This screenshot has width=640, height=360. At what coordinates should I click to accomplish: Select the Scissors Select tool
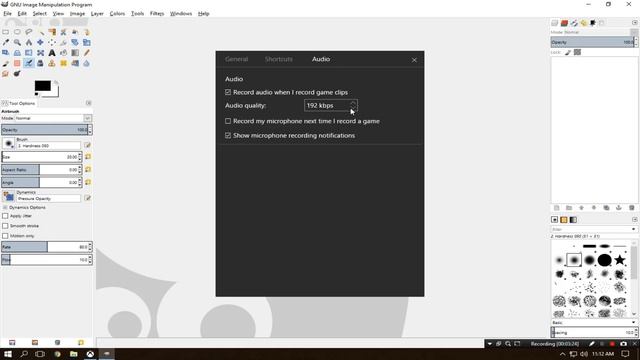pos(63,32)
